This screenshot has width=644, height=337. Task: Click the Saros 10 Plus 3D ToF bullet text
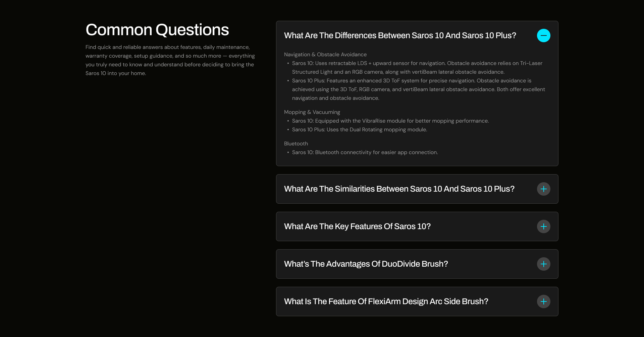click(418, 89)
